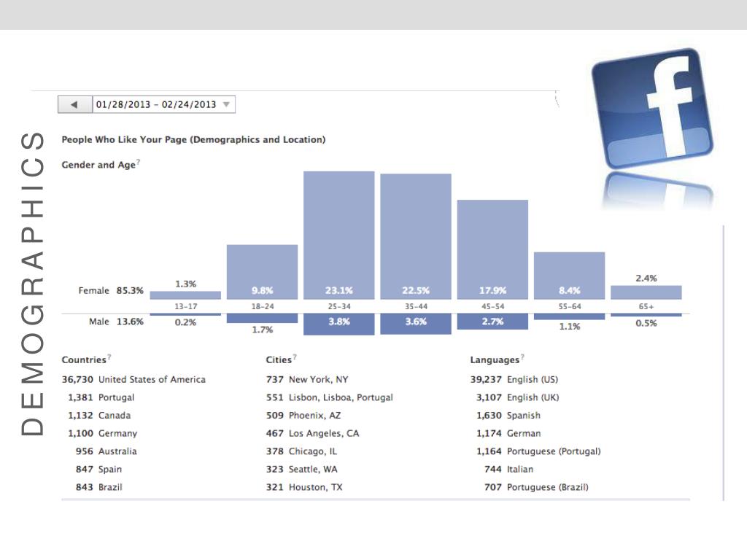Click English (US) language row

514,379
